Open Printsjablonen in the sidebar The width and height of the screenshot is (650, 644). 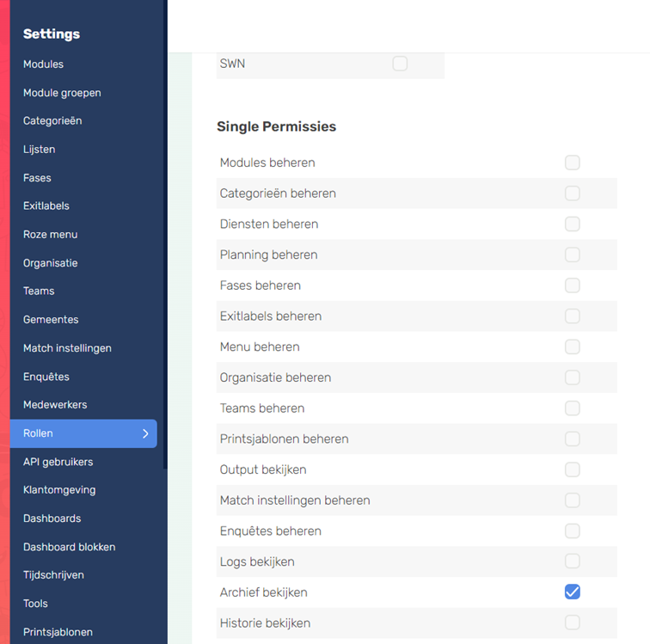[x=58, y=632]
